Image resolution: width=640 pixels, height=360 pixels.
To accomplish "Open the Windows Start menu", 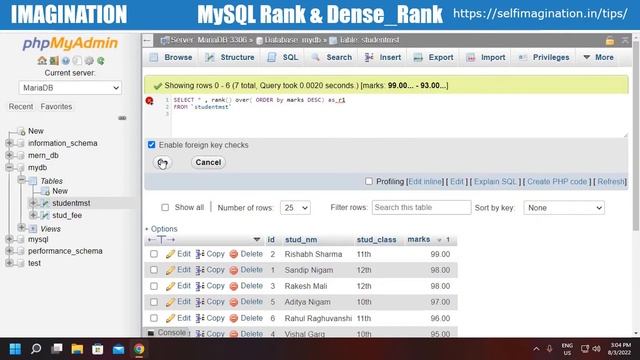I will click(15, 349).
